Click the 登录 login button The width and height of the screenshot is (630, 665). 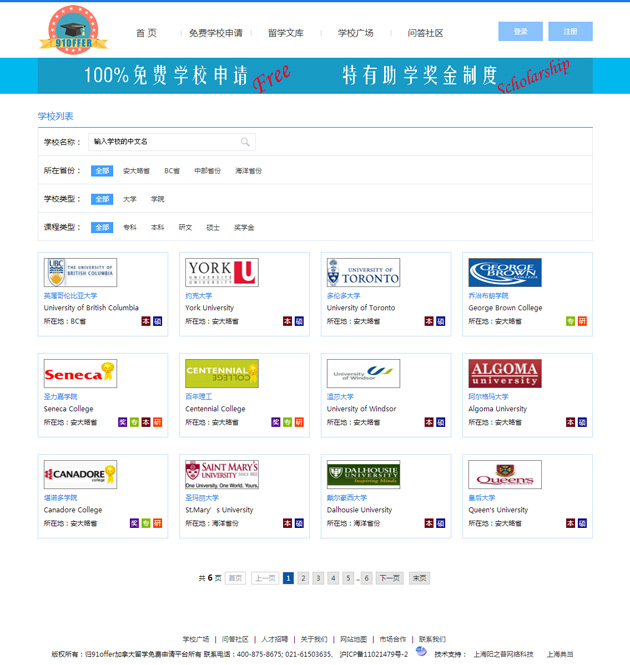click(520, 31)
